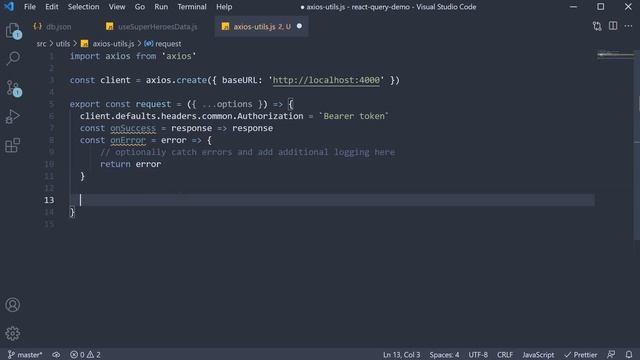Click Prettier status bar item
Screen dimensions: 640x360
580,355
